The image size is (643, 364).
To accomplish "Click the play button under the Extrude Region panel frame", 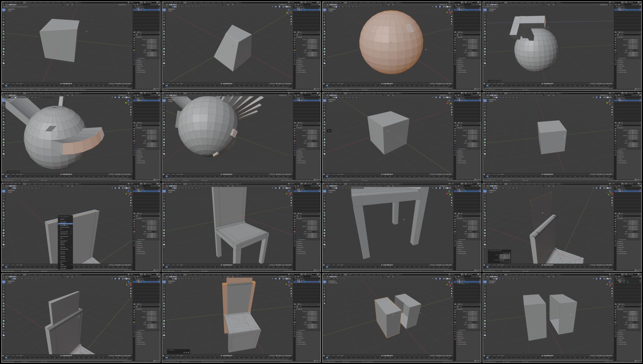I will click(549, 265).
